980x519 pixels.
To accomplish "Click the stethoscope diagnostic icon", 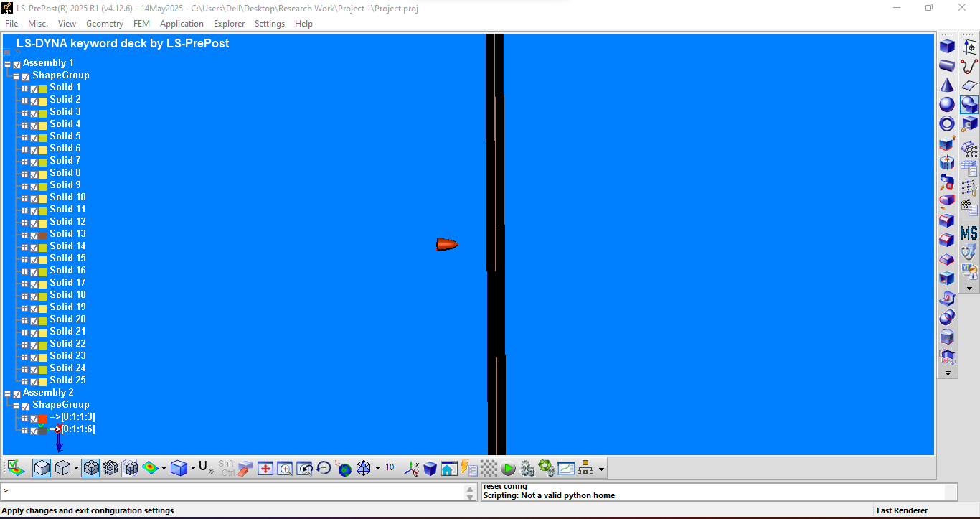I will [x=969, y=253].
